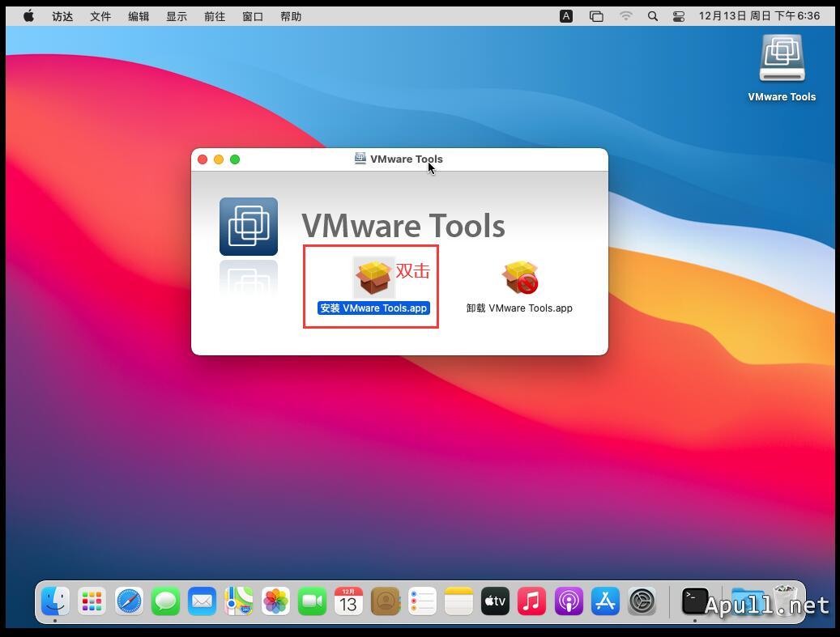Screen dimensions: 840x637
Task: Open Reminders from the Dock
Action: tap(422, 601)
